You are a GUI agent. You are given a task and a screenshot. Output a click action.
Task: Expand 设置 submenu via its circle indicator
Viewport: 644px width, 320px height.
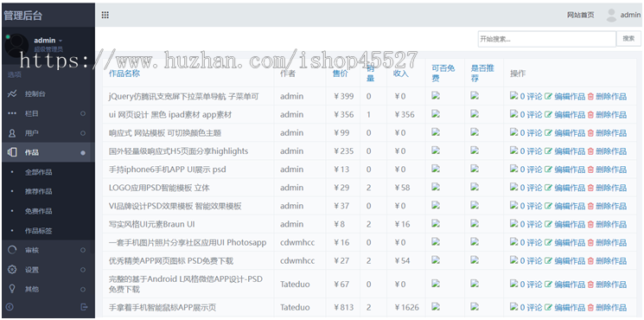tap(83, 270)
